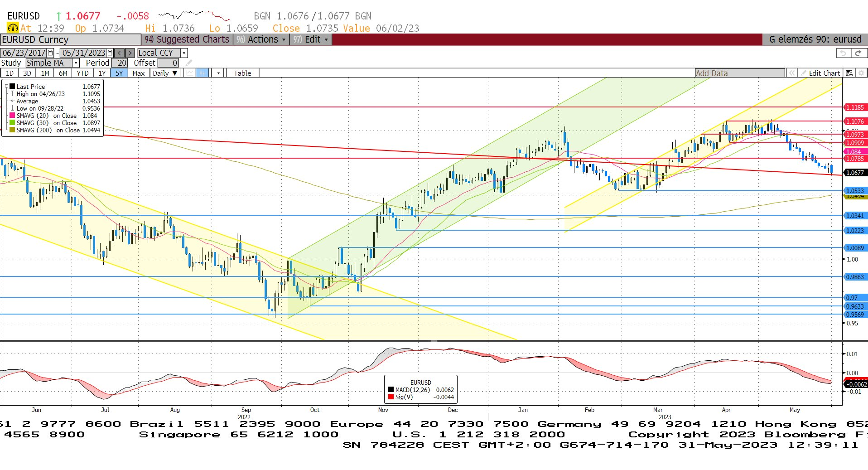Click the 1.0533 blue price level tag
This screenshot has height=470, width=868.
pos(855,191)
